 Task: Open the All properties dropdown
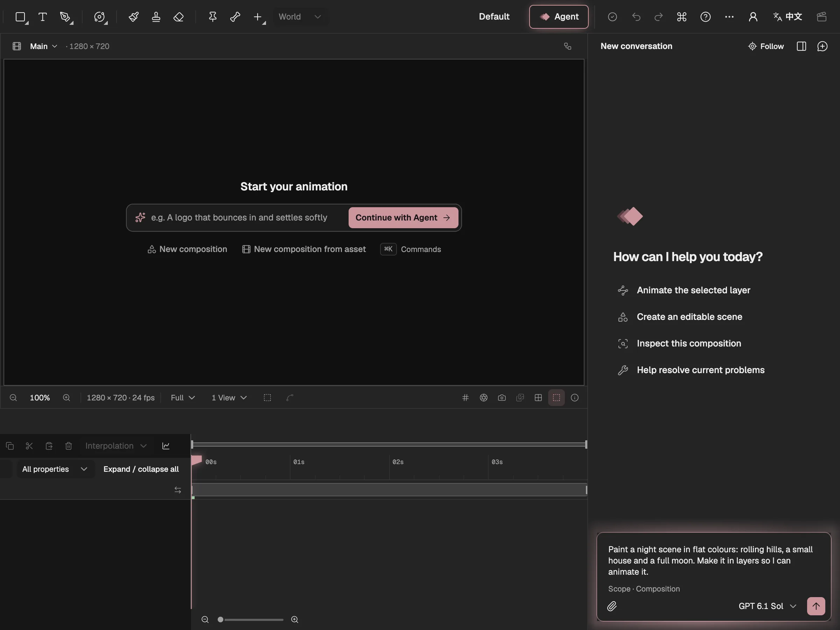tap(55, 469)
